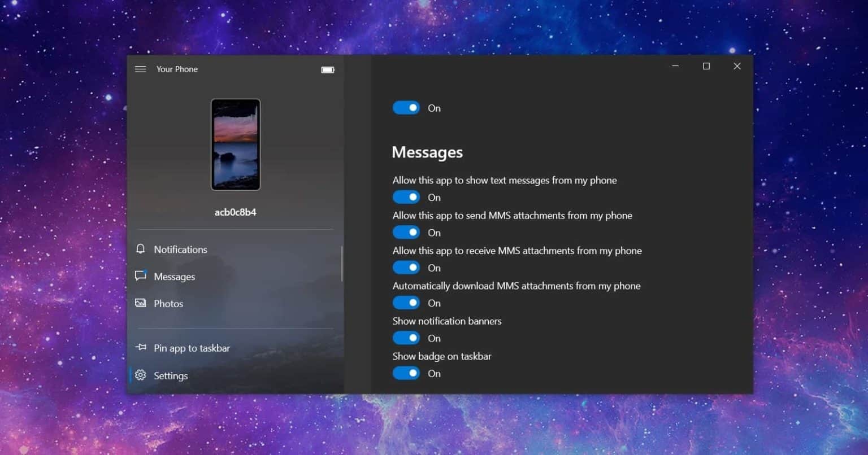
Task: Click the phone battery status icon
Action: coord(328,69)
